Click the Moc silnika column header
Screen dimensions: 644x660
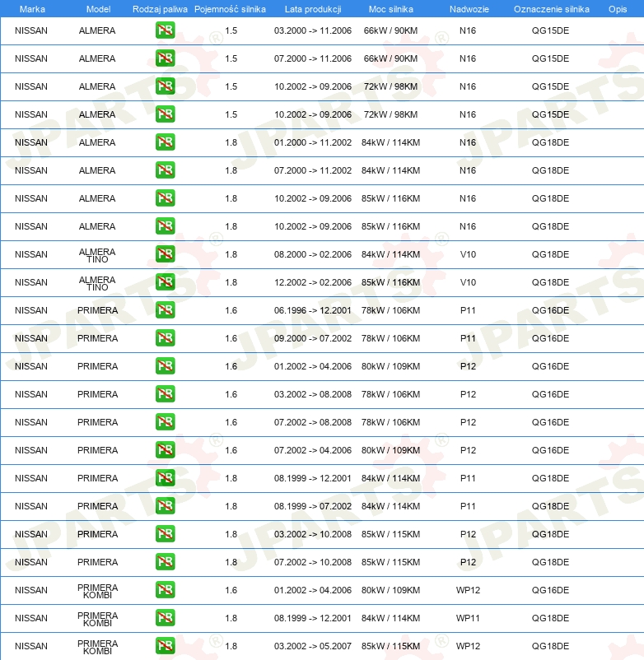click(391, 9)
